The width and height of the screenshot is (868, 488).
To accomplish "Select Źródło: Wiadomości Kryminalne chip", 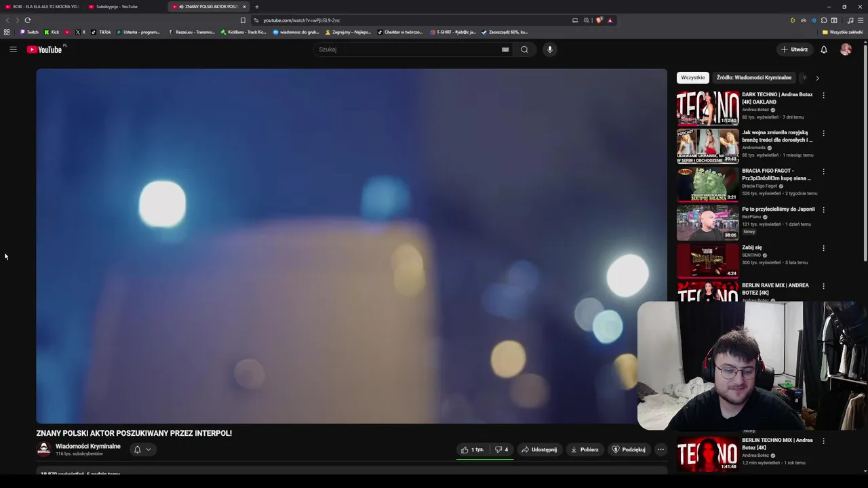I will click(x=753, y=78).
